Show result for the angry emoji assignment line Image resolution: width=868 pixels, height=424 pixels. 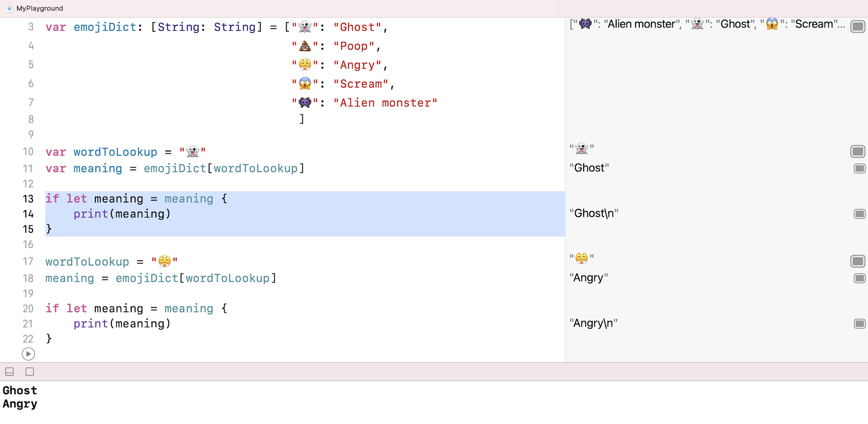click(858, 261)
